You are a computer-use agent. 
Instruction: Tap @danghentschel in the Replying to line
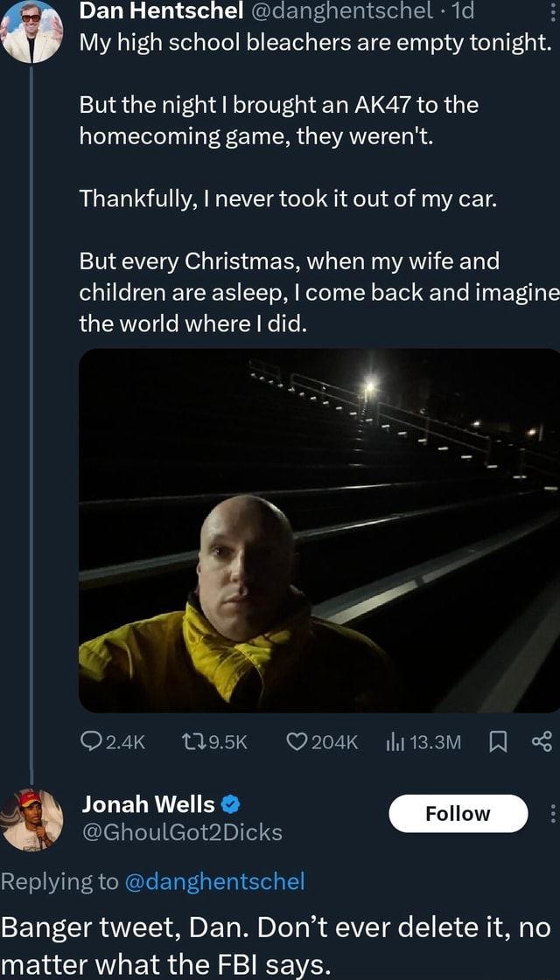pos(214,881)
